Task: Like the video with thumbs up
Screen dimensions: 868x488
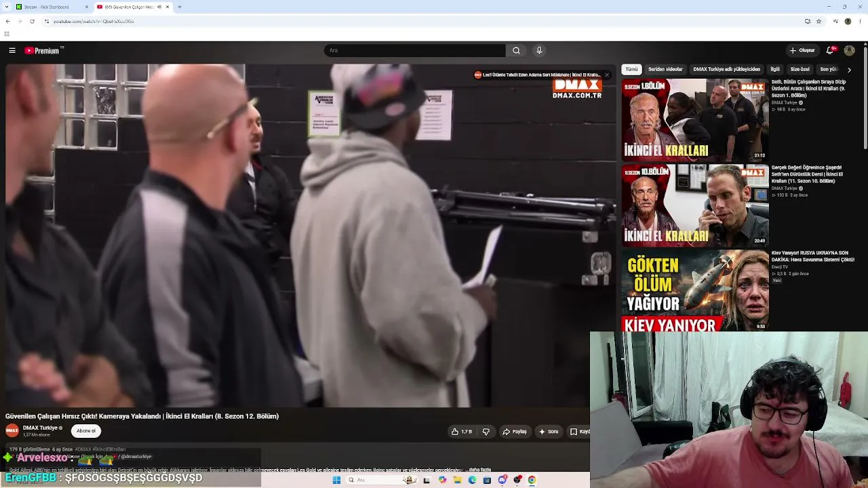Action: pyautogui.click(x=462, y=432)
